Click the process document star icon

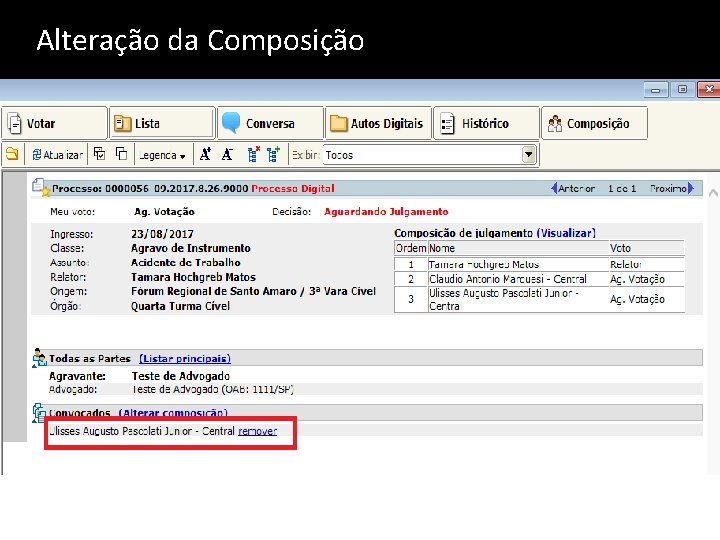tap(40, 187)
